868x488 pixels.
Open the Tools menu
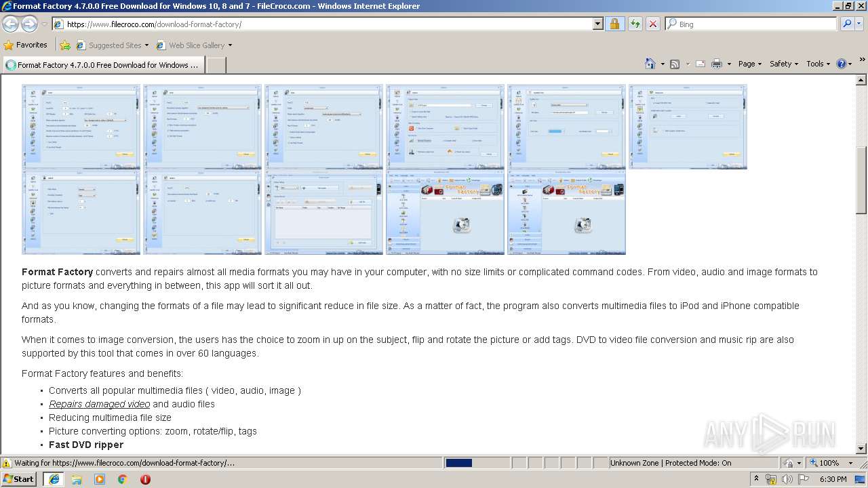point(818,64)
